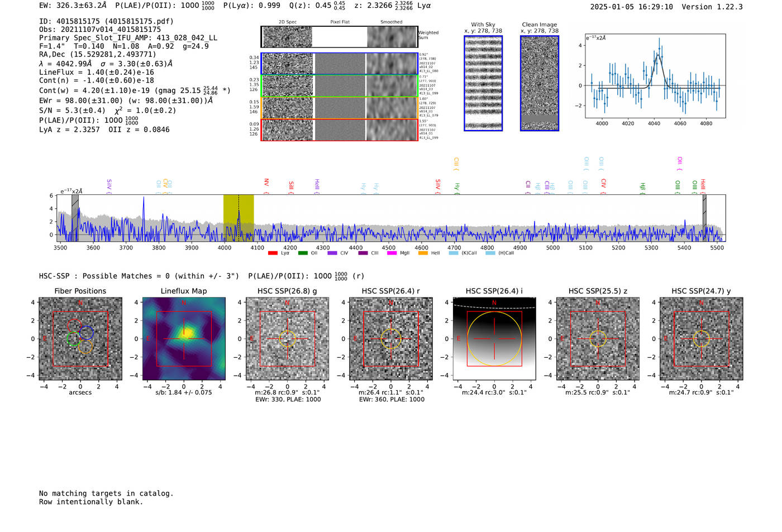The image size is (782, 532).
Task: Click the EWr = 98.00(±31.00) text line
Action: click(126, 101)
